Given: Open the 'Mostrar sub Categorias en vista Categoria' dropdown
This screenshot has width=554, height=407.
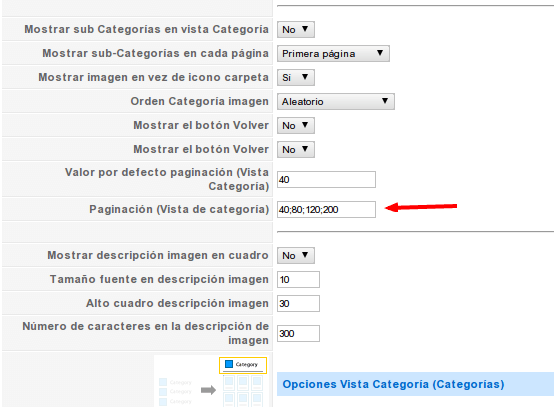Looking at the screenshot, I should point(296,30).
